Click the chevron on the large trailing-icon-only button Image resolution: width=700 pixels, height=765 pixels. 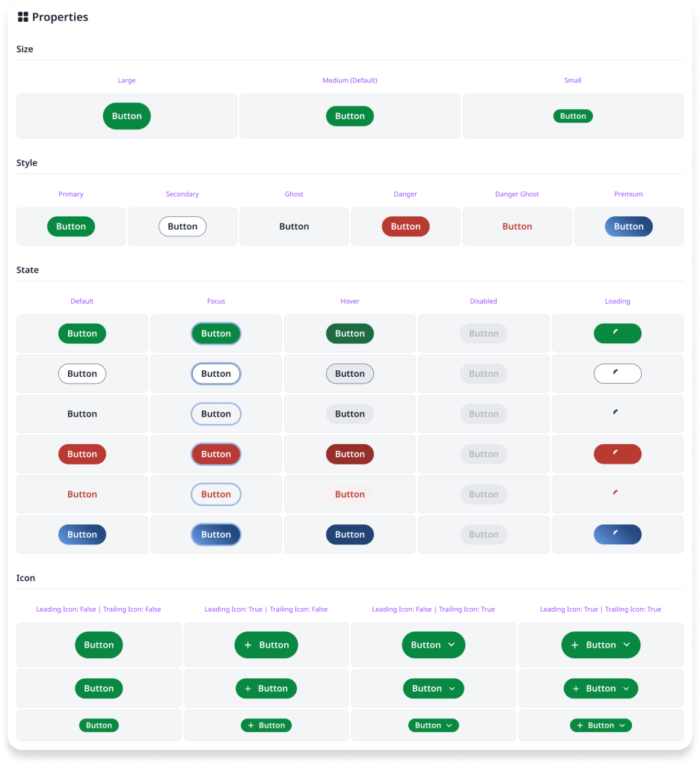[x=451, y=645]
